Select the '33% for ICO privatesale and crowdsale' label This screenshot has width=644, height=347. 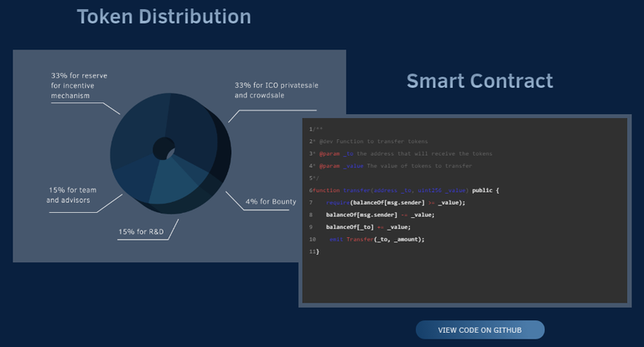[x=277, y=90]
